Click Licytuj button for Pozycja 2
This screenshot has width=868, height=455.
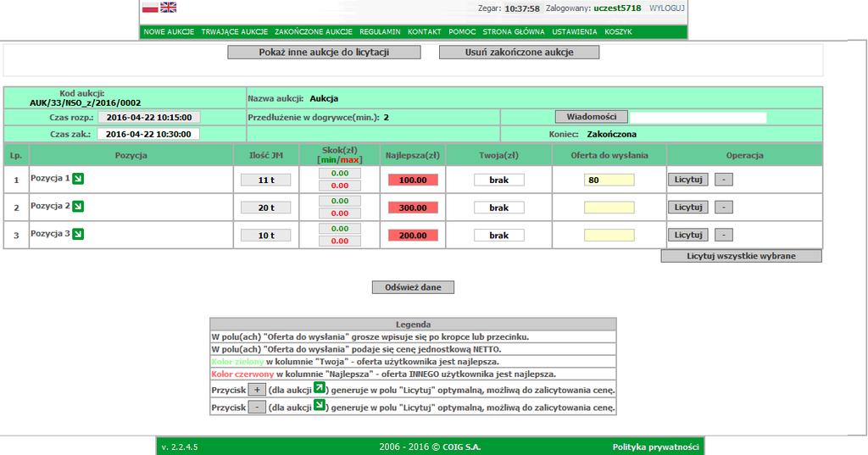688,207
